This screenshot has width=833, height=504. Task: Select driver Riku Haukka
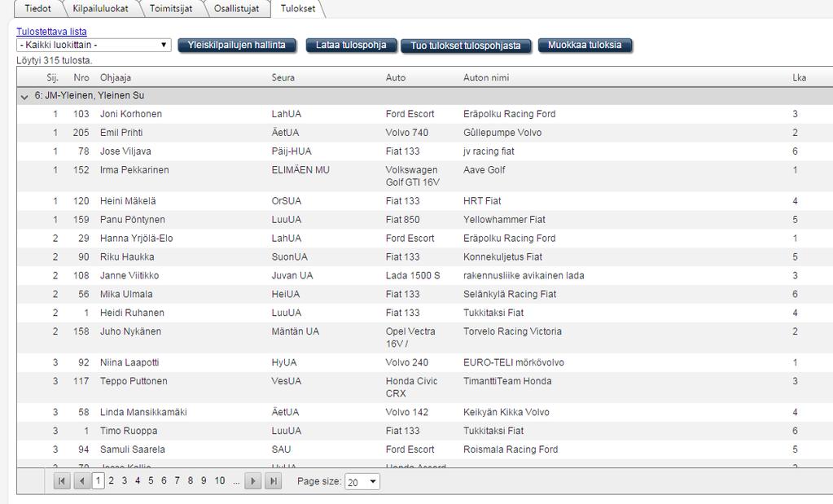click(127, 256)
